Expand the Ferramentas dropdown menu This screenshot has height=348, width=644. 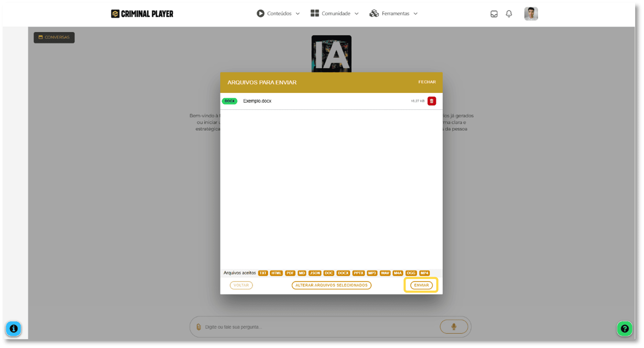coord(393,13)
